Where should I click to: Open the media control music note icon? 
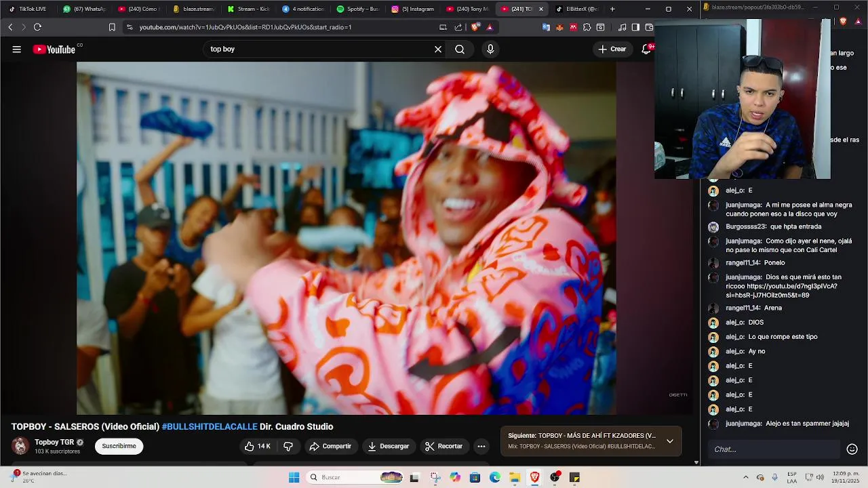click(623, 27)
